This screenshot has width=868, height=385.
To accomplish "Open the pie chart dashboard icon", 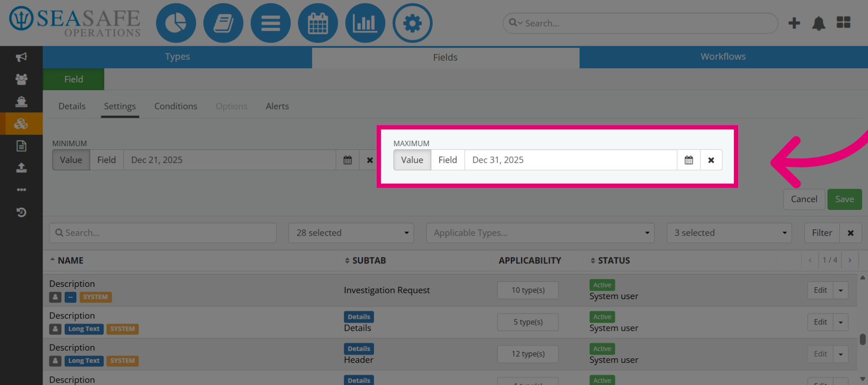I will pyautogui.click(x=176, y=23).
